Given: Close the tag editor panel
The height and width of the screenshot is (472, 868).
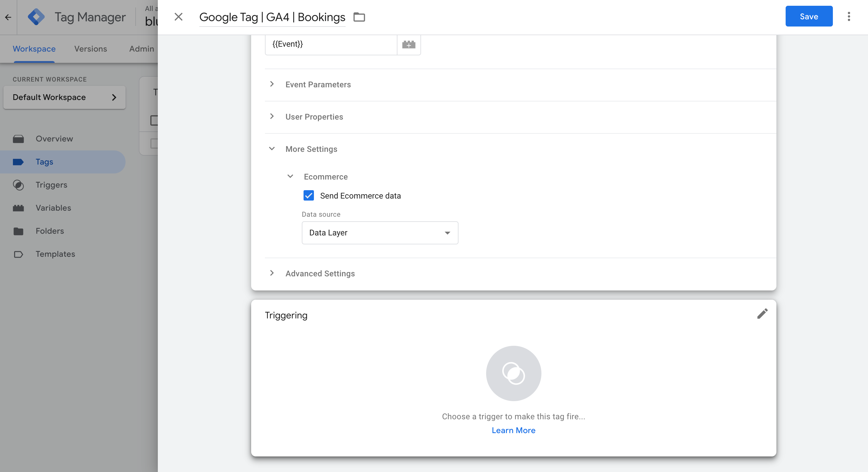Looking at the screenshot, I should pos(179,17).
